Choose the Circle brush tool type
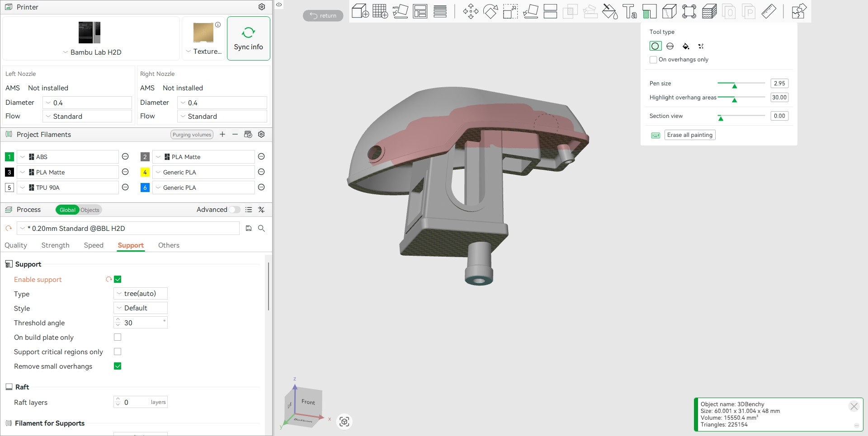 tap(655, 46)
